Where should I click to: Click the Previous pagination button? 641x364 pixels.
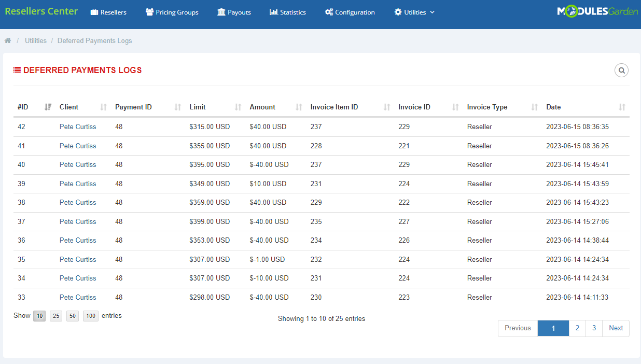(x=518, y=328)
